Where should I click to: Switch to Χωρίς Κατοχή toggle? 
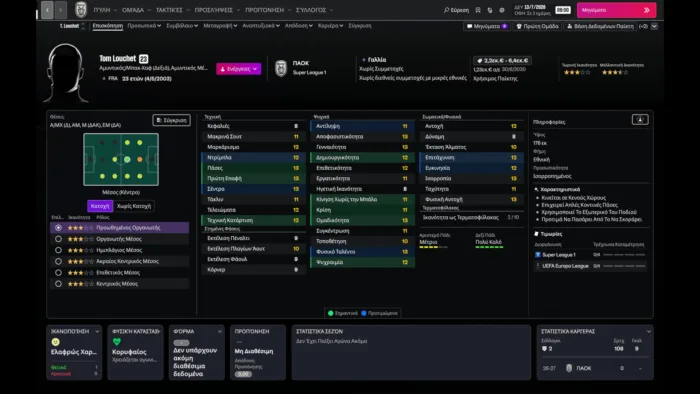click(x=133, y=206)
